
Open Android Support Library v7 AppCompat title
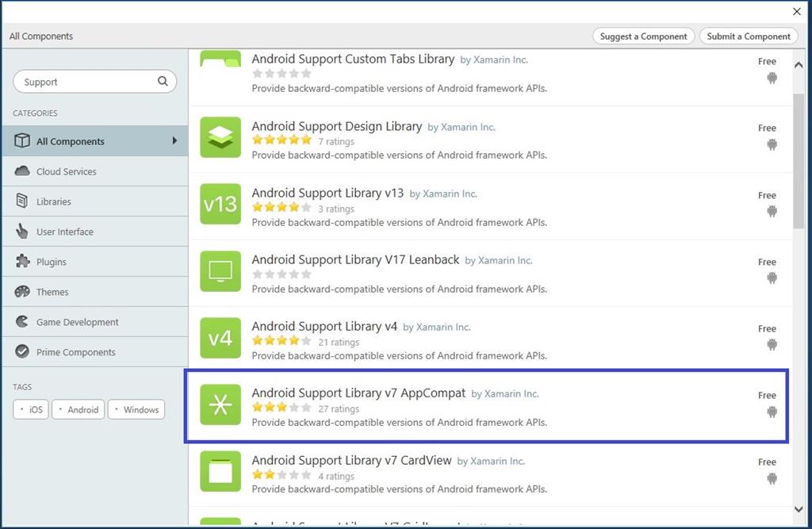[x=358, y=393]
